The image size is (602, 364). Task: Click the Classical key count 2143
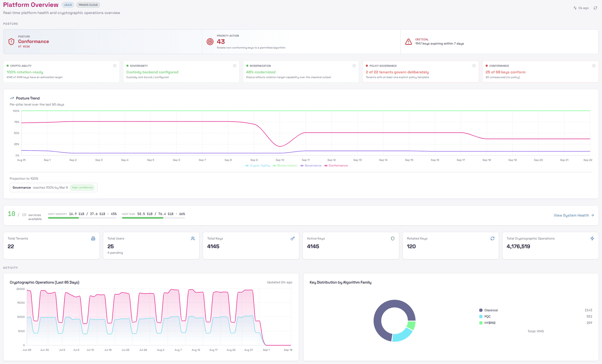click(588, 310)
